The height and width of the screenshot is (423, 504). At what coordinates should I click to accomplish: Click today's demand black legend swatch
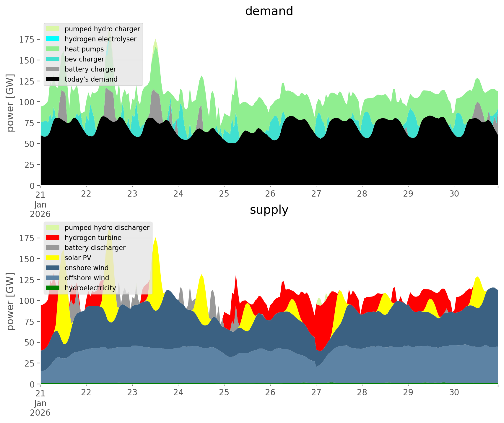53,79
